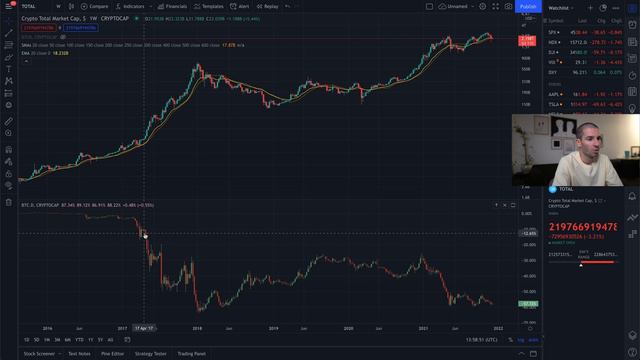Select the Text annotation tool
This screenshot has width=640, height=360.
point(9,69)
